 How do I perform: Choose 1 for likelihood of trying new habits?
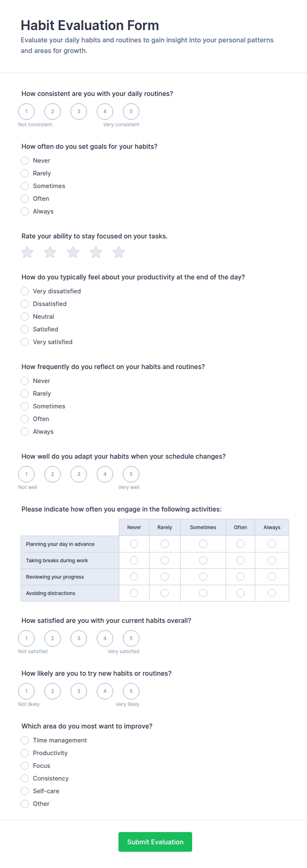[x=26, y=691]
